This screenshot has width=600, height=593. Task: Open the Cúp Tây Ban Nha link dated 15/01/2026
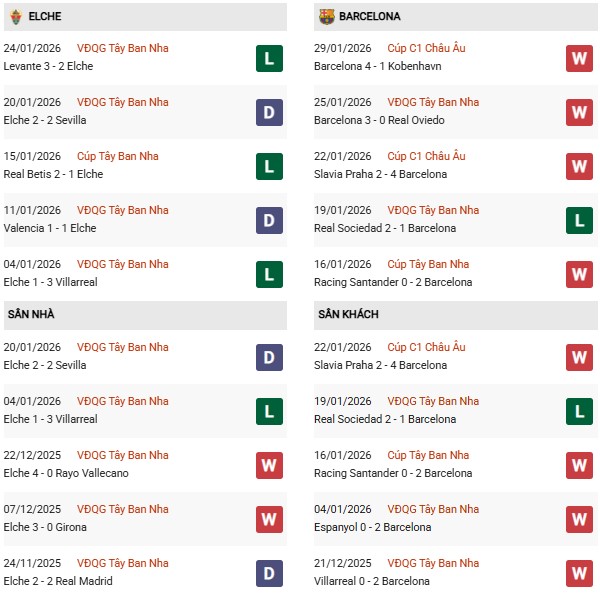pos(118,156)
